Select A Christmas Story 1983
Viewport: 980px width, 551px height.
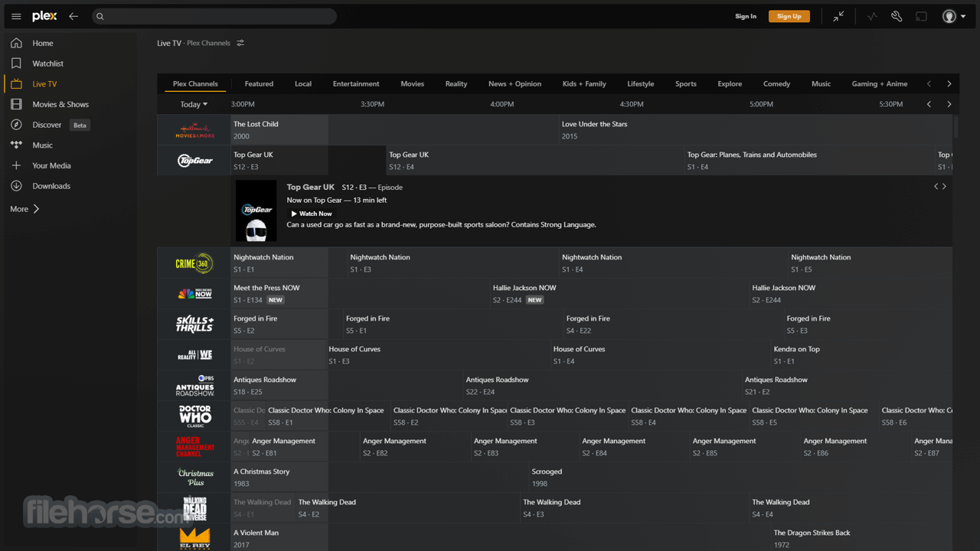[380, 478]
